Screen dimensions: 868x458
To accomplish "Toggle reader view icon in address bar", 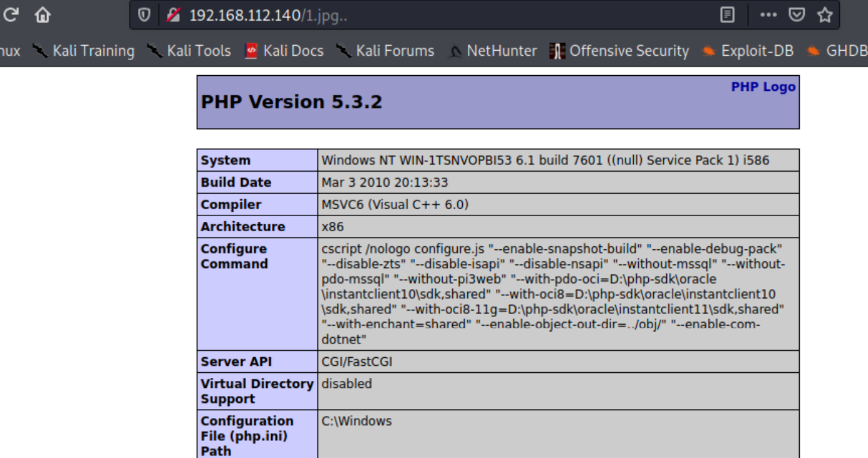I will tap(727, 15).
